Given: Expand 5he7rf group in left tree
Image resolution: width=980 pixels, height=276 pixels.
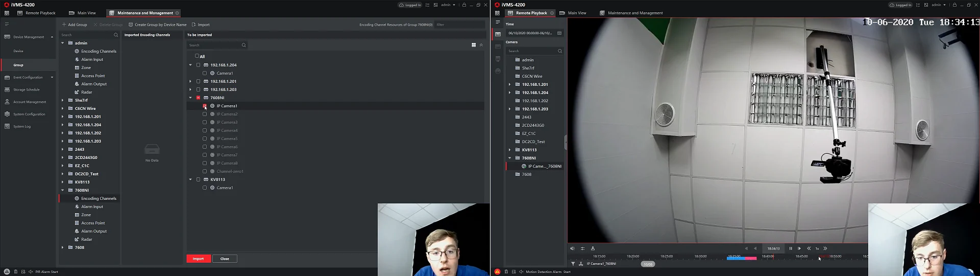Looking at the screenshot, I should (63, 100).
